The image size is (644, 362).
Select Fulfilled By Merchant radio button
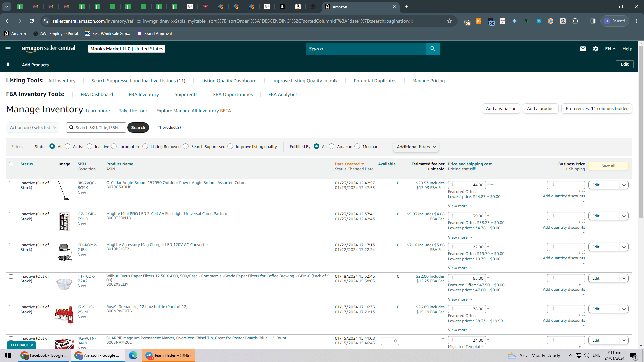(x=357, y=146)
